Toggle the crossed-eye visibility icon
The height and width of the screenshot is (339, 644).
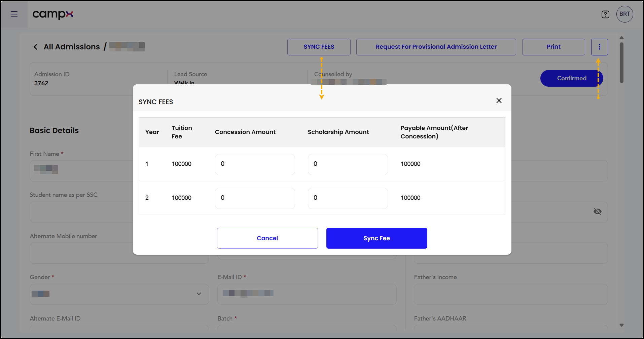[x=597, y=211]
